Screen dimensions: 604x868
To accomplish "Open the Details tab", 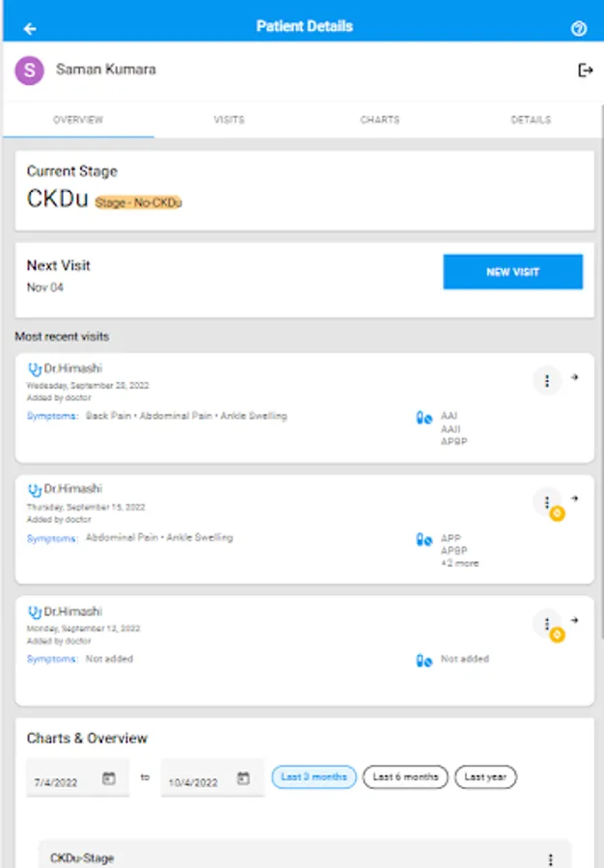I will (x=531, y=121).
